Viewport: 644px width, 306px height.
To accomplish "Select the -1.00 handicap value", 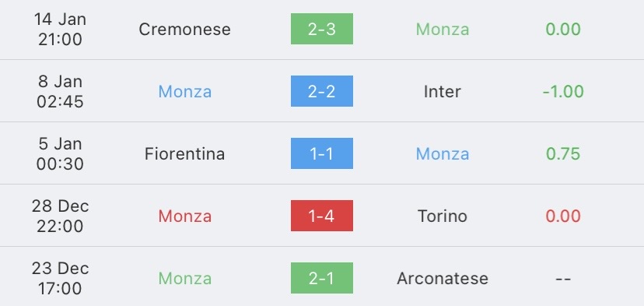I will point(563,91).
